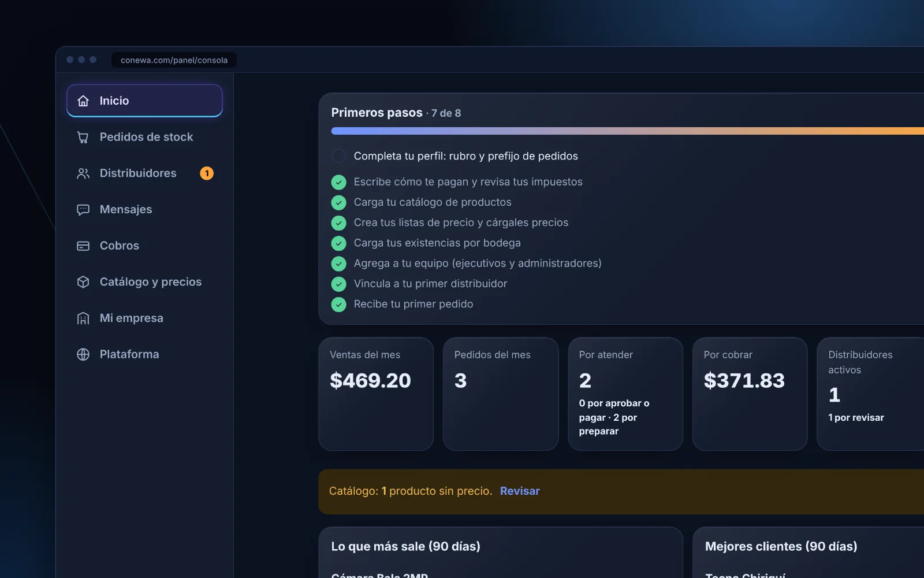Click the address bar conewa.com/panel/consola

(x=174, y=60)
